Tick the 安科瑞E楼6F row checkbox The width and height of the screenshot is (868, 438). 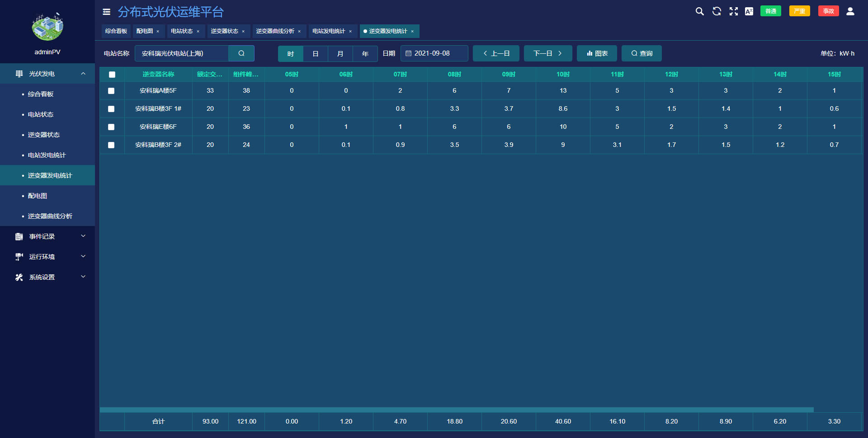tap(111, 127)
